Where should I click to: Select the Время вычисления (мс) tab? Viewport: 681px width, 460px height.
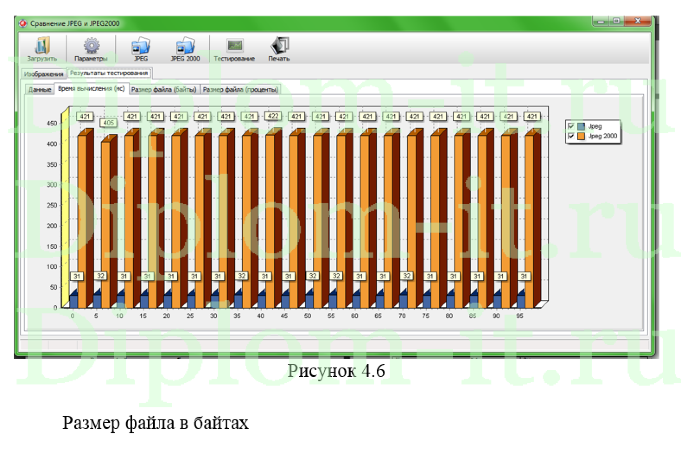91,89
